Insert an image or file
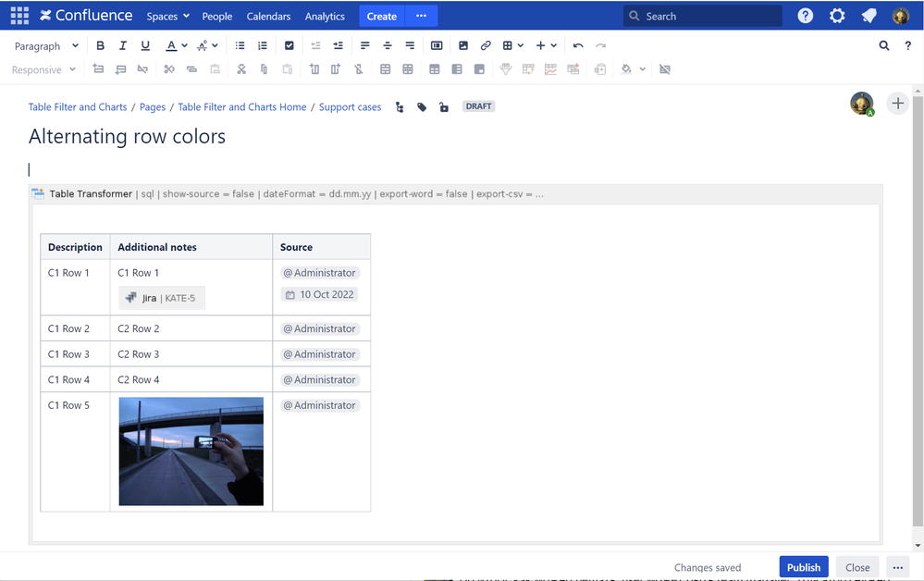The image size is (924, 581). click(463, 45)
